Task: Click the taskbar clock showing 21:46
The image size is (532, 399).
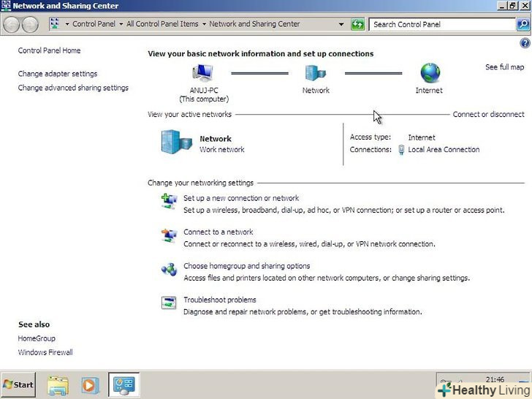Action: click(x=495, y=380)
